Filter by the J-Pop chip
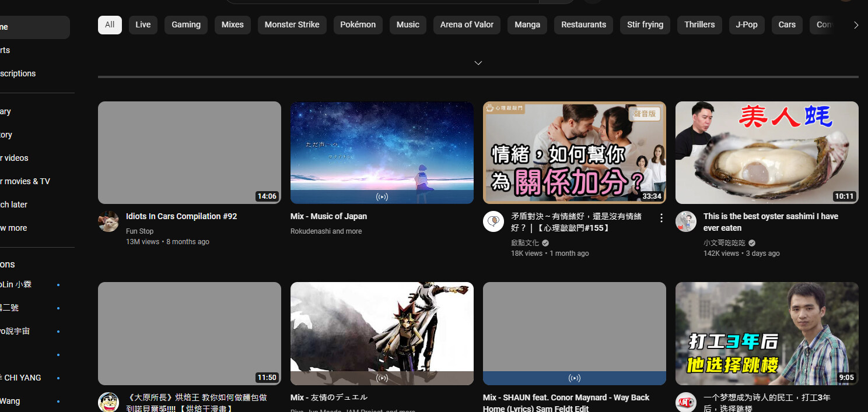 (x=747, y=24)
